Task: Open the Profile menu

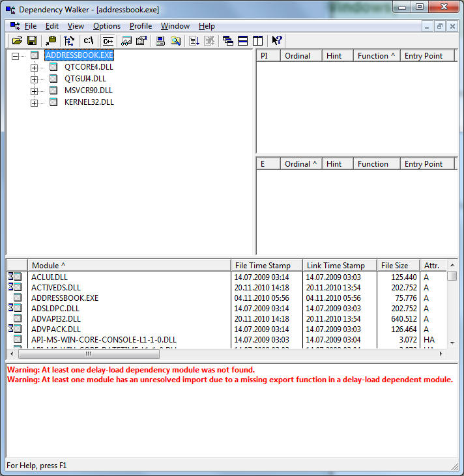Action: 140,26
